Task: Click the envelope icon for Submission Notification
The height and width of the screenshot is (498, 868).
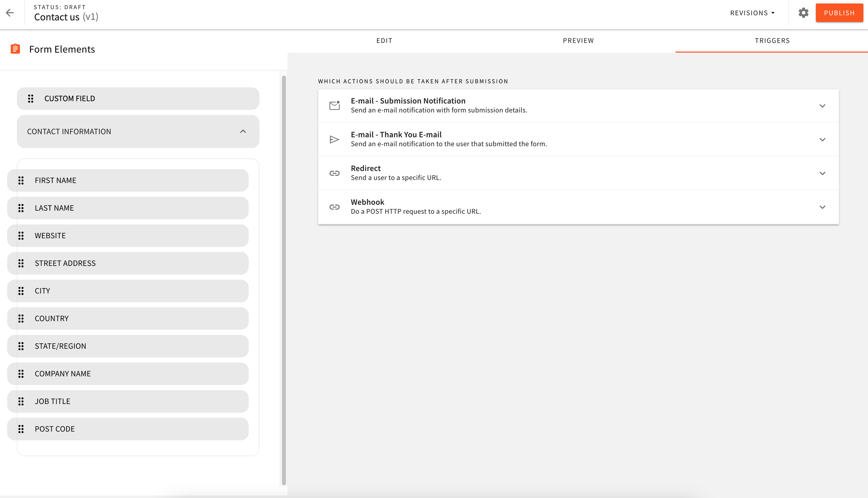Action: point(334,106)
